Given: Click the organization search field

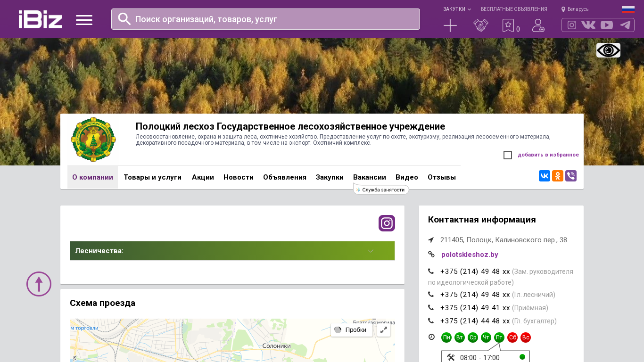Looking at the screenshot, I should tap(265, 19).
